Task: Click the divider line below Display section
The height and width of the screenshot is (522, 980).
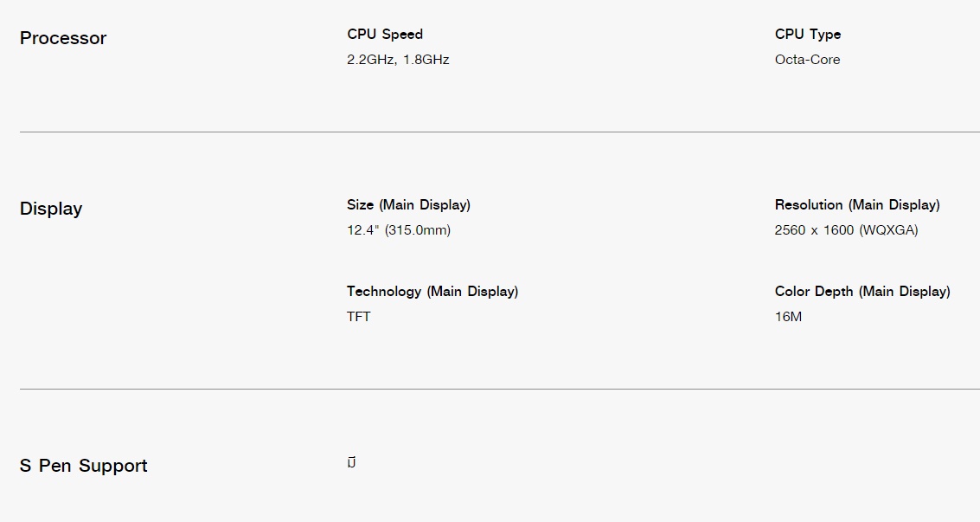Action: tap(500, 389)
